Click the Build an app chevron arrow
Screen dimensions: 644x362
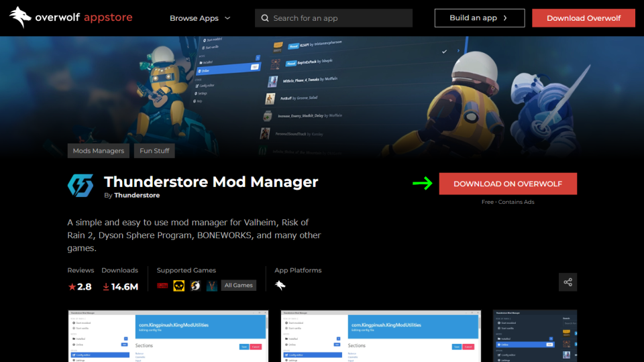(x=505, y=18)
